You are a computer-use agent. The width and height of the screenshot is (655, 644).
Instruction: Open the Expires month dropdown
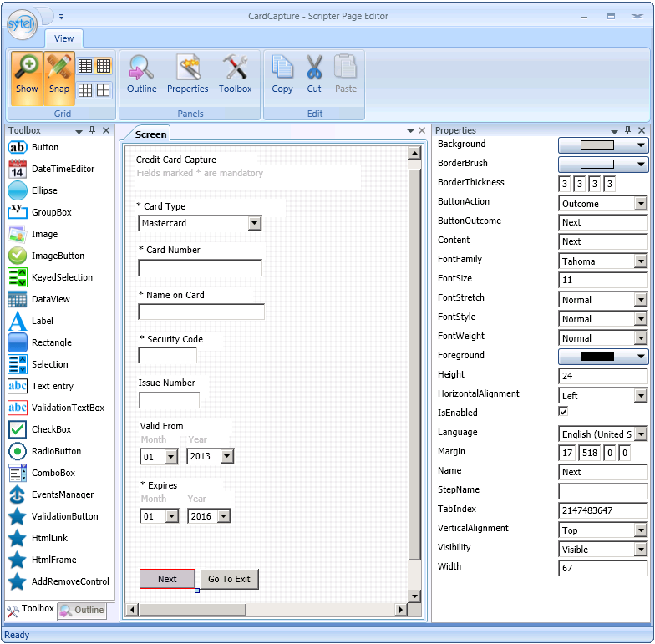172,516
